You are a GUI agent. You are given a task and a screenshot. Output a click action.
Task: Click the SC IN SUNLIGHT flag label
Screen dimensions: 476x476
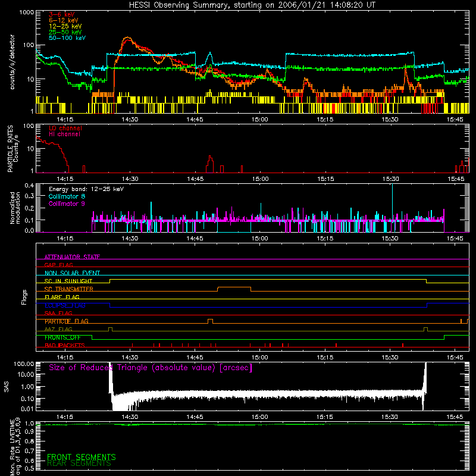point(68,281)
